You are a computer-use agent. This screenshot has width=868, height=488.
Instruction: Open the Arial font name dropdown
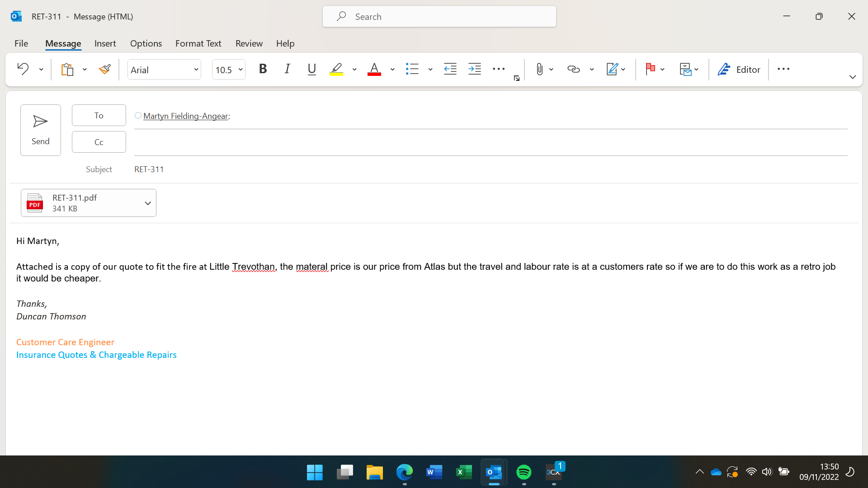tap(196, 70)
